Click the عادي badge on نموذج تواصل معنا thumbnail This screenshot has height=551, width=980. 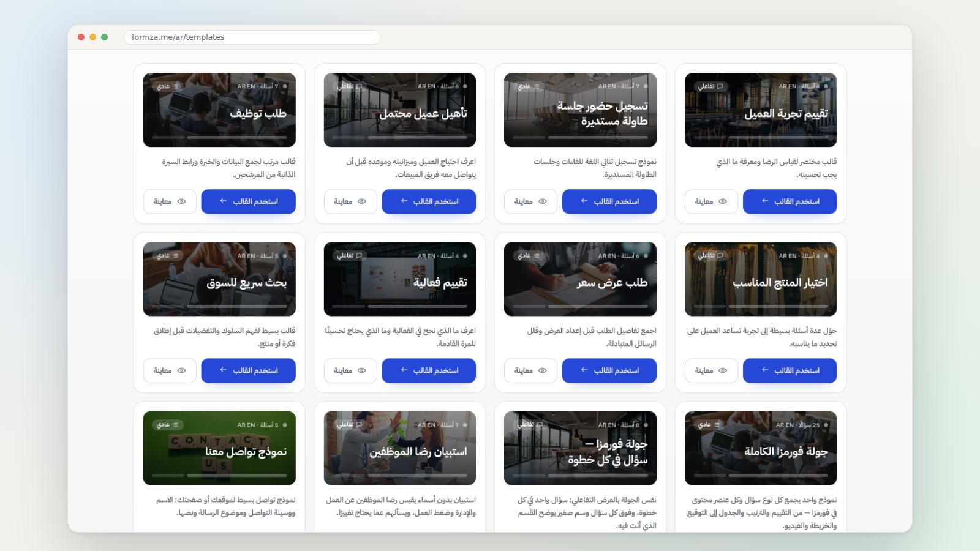tap(167, 424)
